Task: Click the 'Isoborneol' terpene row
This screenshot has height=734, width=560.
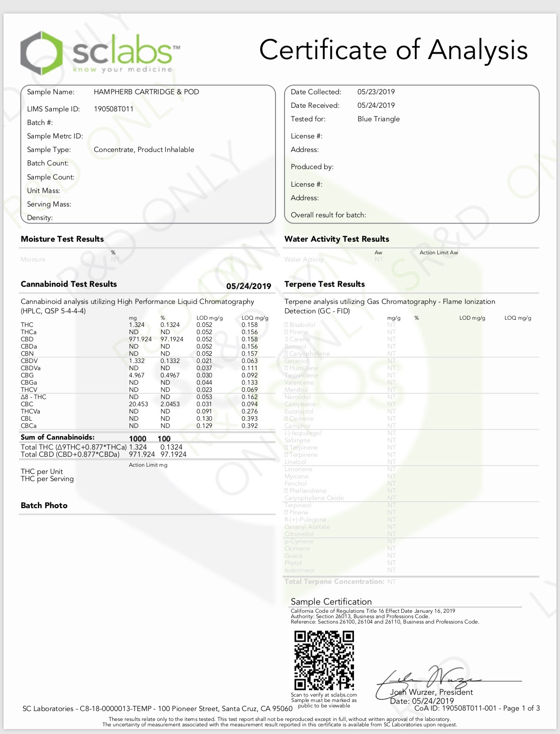Action: (299, 570)
